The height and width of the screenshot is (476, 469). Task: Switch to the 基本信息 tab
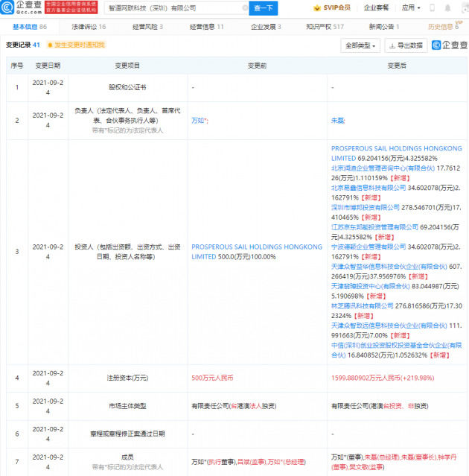(x=30, y=27)
